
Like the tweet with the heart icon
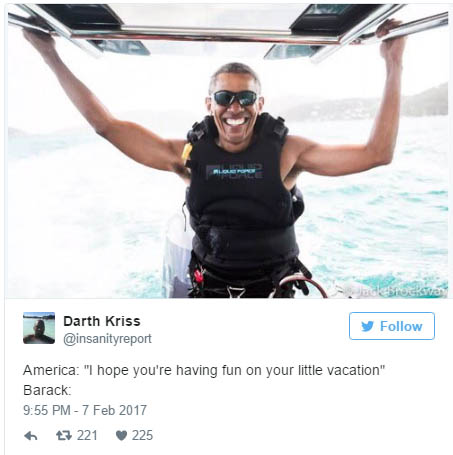121,435
